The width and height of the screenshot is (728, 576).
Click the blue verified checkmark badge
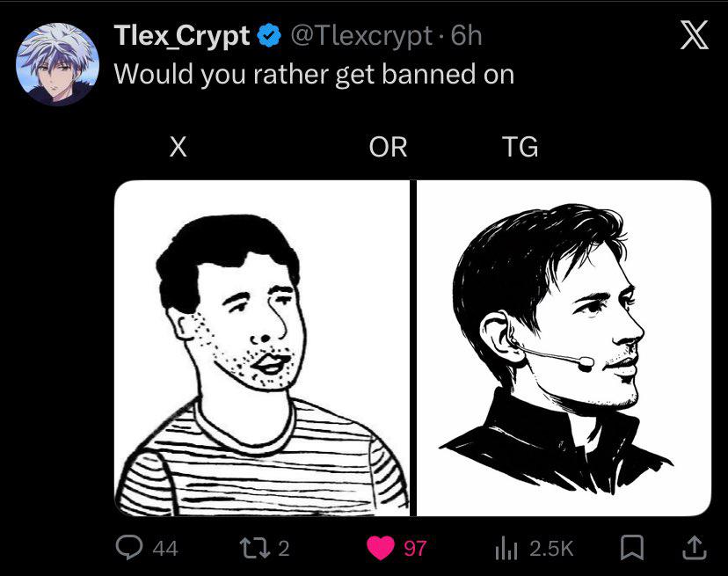click(268, 36)
